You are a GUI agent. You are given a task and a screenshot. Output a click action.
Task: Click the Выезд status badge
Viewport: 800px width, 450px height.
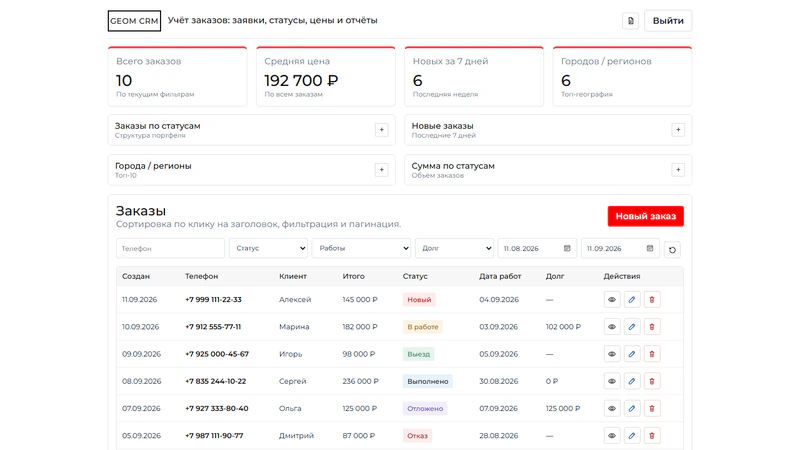pos(418,354)
